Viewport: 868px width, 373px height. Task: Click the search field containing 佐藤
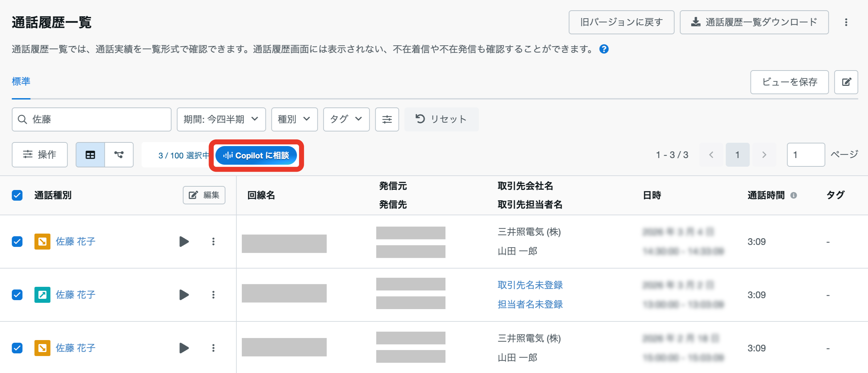pyautogui.click(x=91, y=119)
